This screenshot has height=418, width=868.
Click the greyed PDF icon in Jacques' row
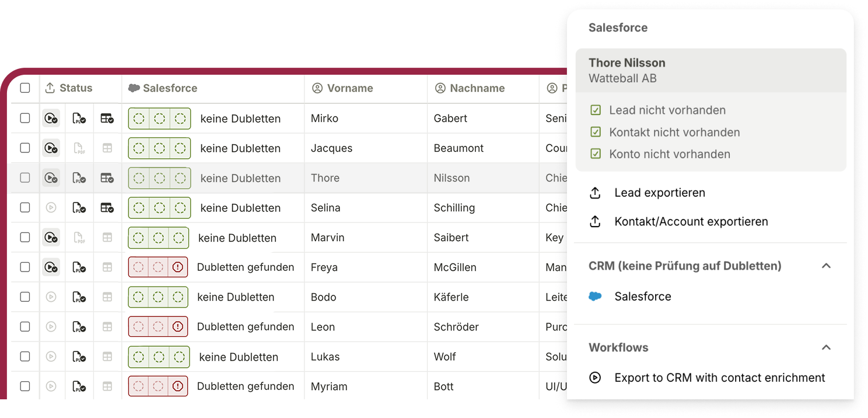(79, 148)
